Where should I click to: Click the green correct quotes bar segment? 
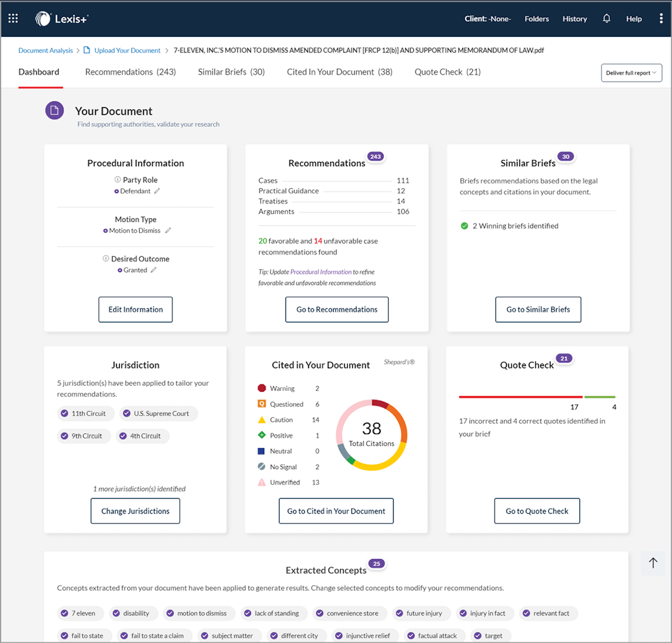click(600, 397)
